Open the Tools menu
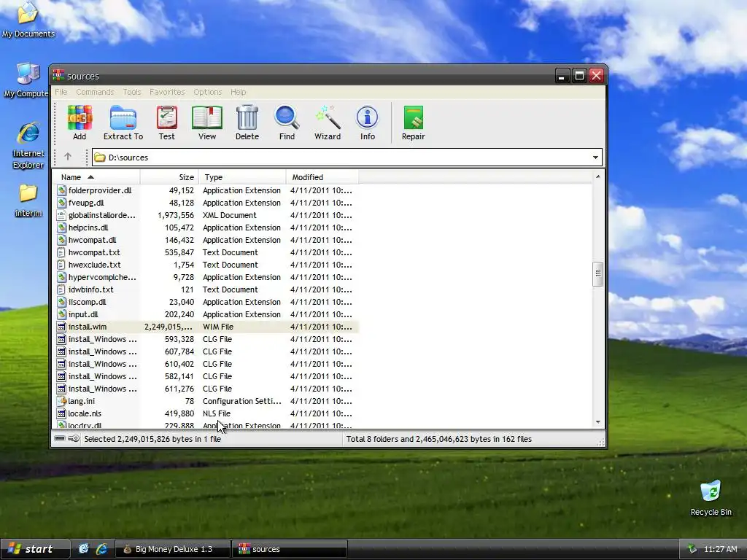Viewport: 747px width, 560px height. click(132, 92)
